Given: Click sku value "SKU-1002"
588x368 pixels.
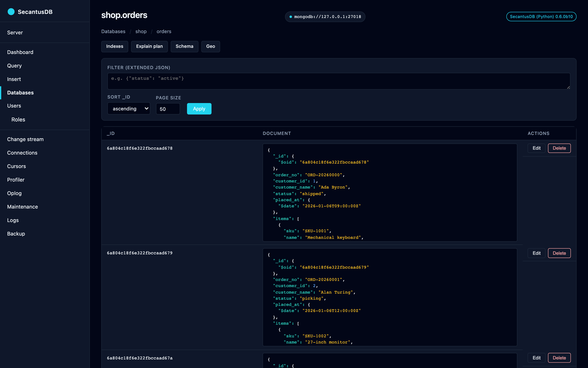Looking at the screenshot, I should (x=316, y=336).
